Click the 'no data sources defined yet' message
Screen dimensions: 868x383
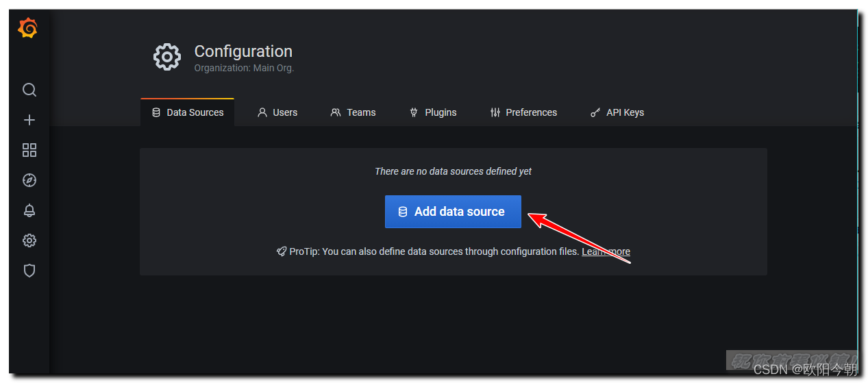coord(453,171)
